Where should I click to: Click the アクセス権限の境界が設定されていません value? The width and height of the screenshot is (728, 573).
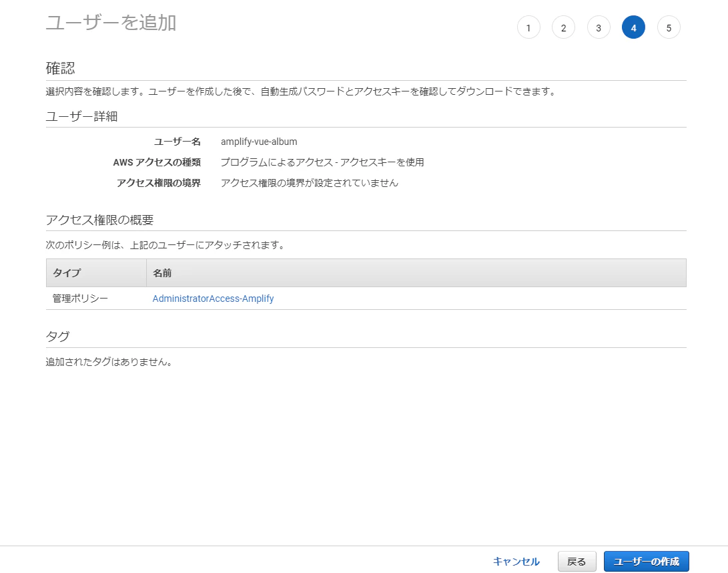(x=309, y=182)
